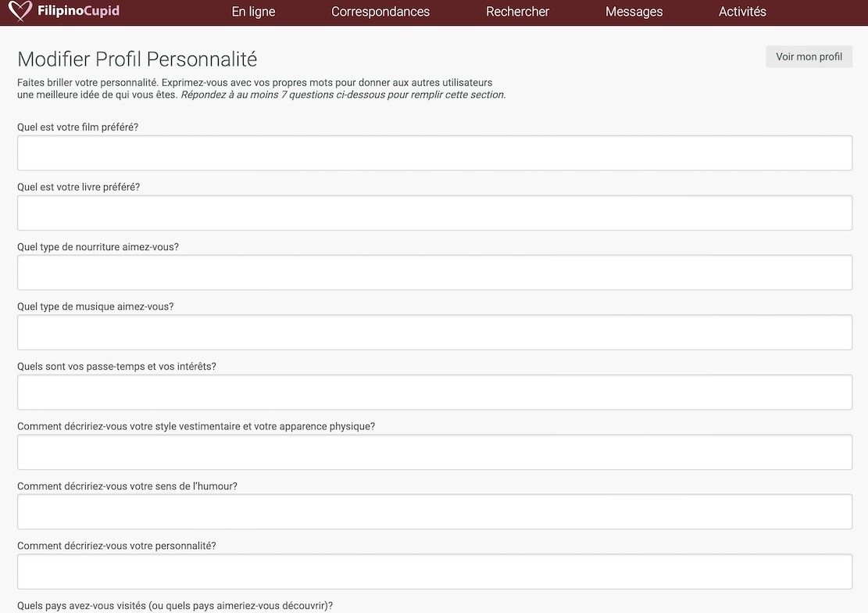Click into the livre préféré input box
The width and height of the screenshot is (868, 613).
point(434,213)
